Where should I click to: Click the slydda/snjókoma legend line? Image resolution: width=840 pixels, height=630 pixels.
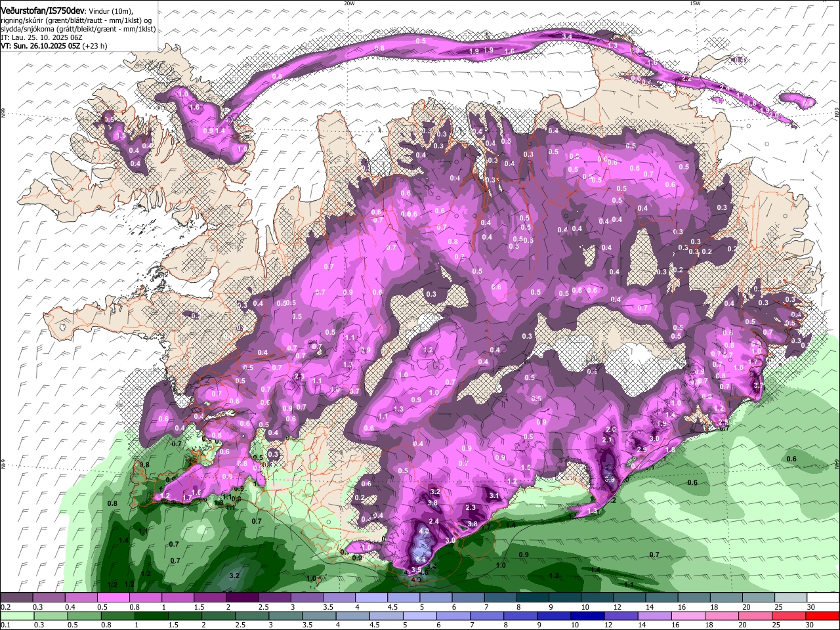pos(78,29)
